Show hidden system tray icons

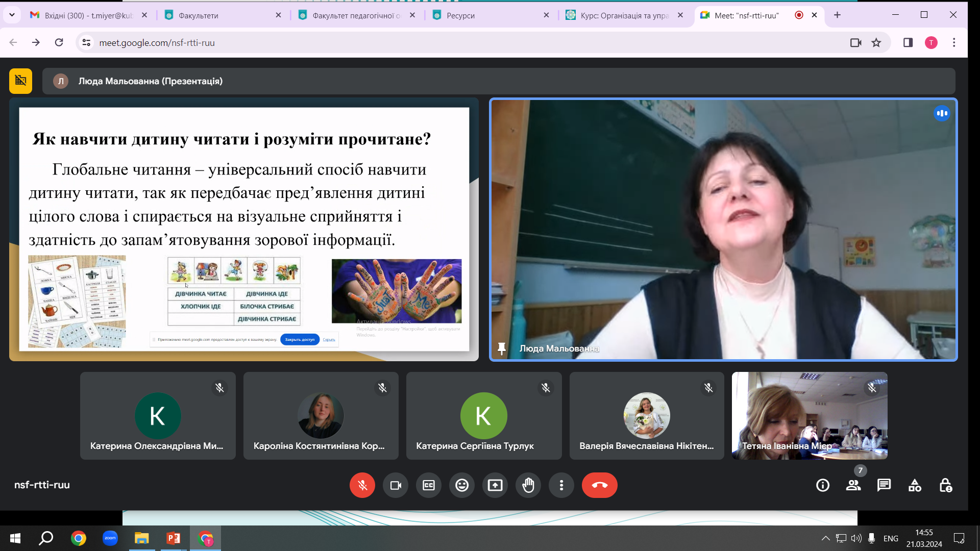(x=825, y=538)
